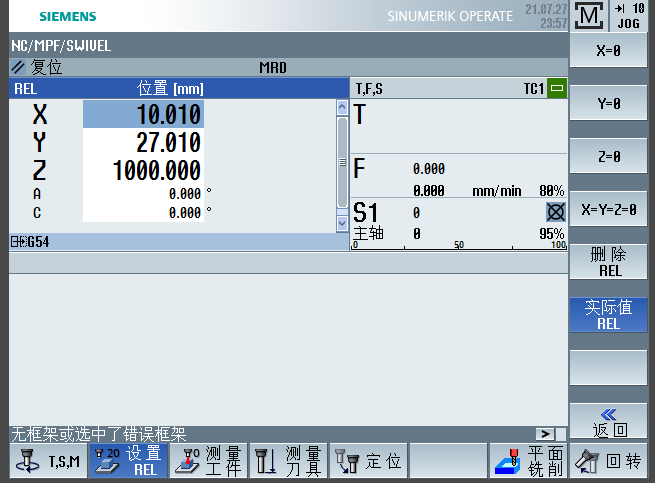Click the green TC1 toggle icon
The height and width of the screenshot is (483, 655).
[x=557, y=88]
